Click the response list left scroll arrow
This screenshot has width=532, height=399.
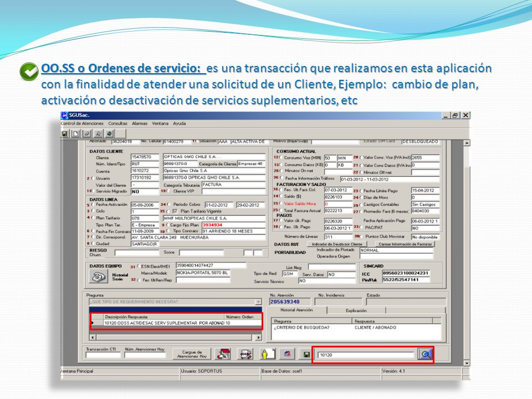click(x=93, y=337)
